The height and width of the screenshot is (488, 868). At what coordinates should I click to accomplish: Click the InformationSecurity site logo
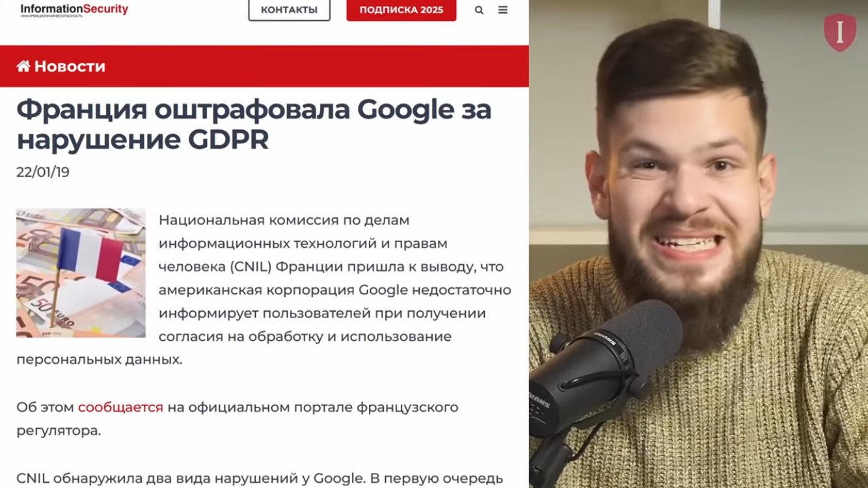click(74, 10)
